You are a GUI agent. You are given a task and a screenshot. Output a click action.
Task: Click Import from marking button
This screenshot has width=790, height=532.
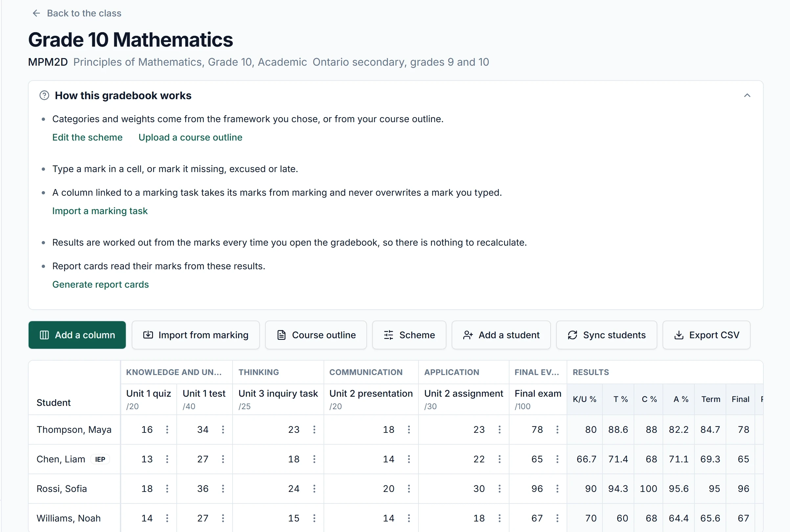195,335
